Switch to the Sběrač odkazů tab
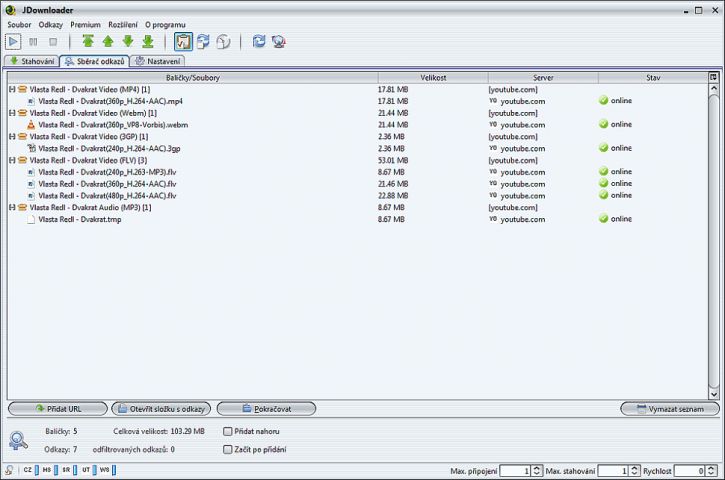The height and width of the screenshot is (480, 725). (x=94, y=61)
